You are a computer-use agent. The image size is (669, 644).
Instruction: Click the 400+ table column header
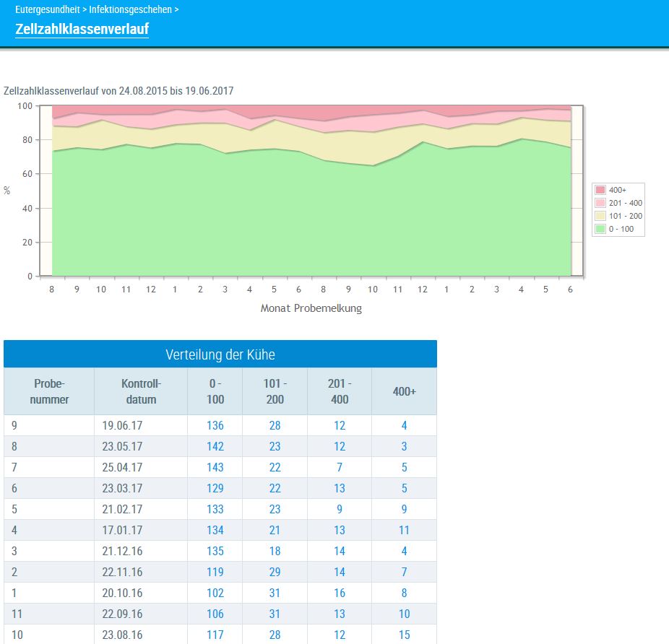coord(404,391)
